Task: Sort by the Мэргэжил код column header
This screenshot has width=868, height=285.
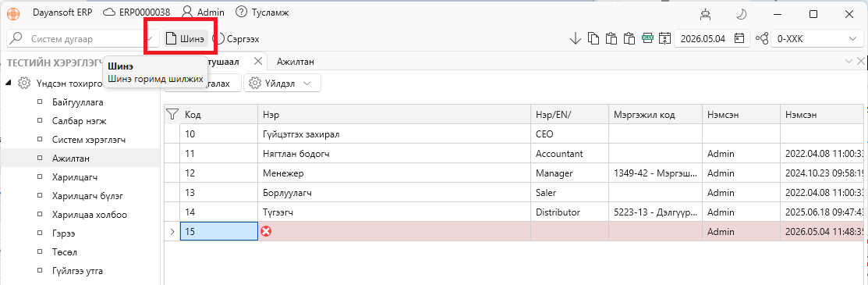Action: pyautogui.click(x=656, y=114)
